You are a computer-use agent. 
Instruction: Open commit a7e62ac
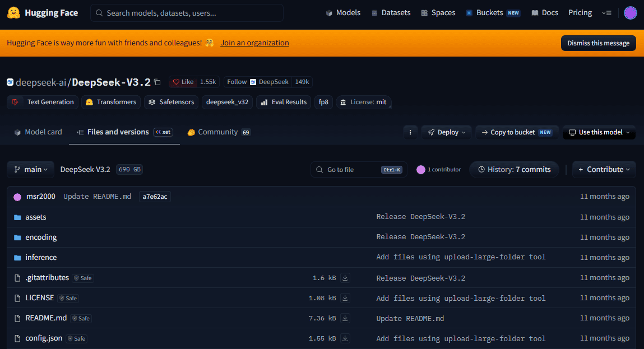coord(155,197)
